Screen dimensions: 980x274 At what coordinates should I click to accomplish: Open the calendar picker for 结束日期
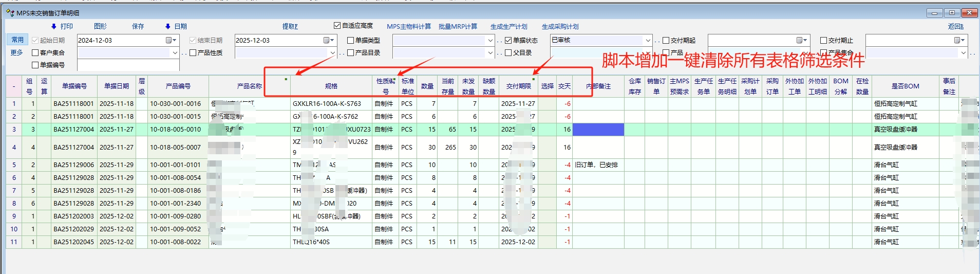coord(329,40)
